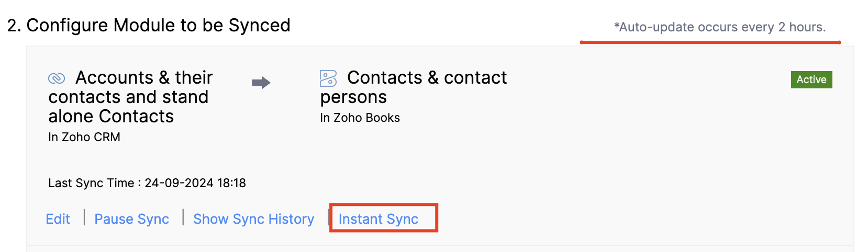The image size is (868, 252).
Task: Click the red underline below auto-update note
Action: (x=710, y=42)
